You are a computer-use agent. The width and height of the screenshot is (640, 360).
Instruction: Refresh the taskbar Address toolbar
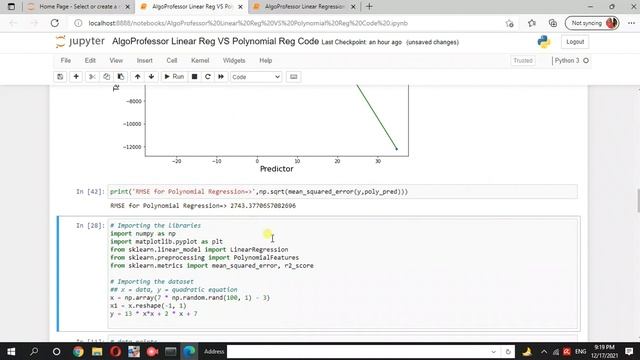508,351
